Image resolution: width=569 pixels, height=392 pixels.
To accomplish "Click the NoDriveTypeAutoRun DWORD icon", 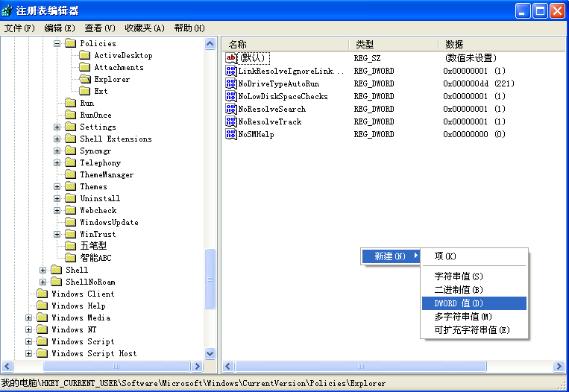I will click(230, 83).
